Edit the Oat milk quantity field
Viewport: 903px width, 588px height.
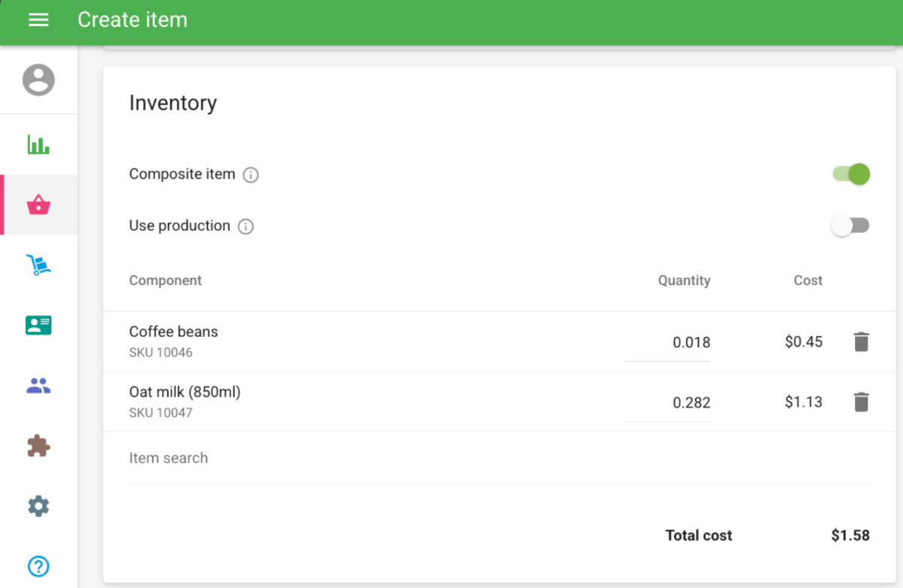667,403
